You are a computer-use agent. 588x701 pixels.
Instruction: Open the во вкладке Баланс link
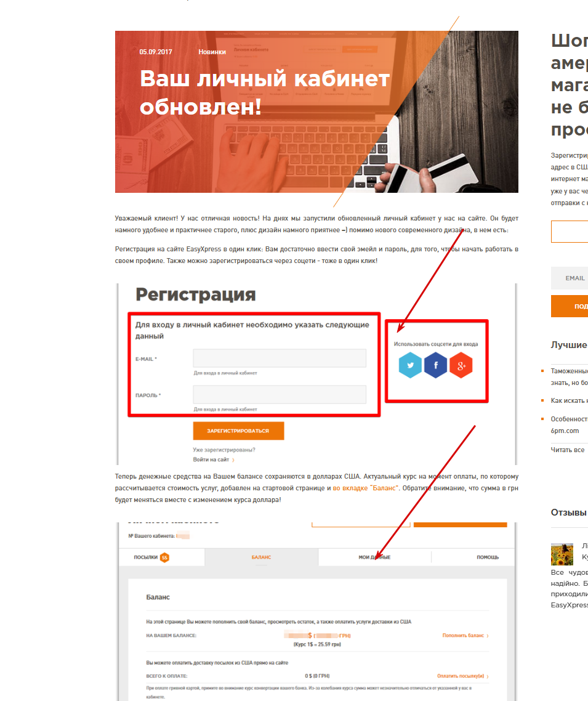click(x=365, y=488)
